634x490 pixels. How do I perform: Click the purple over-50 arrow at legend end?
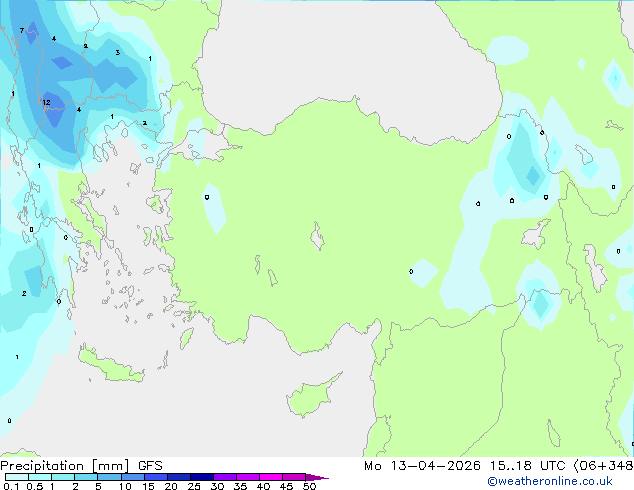pyautogui.click(x=317, y=477)
